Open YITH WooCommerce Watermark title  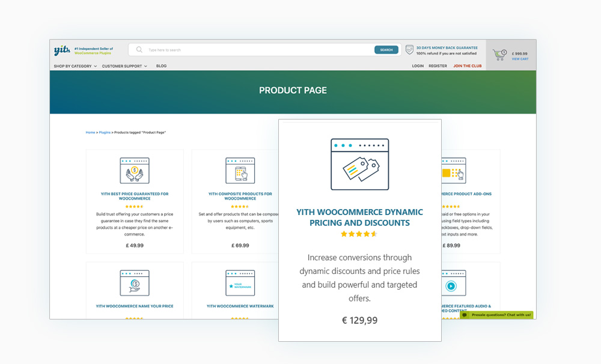coord(240,306)
